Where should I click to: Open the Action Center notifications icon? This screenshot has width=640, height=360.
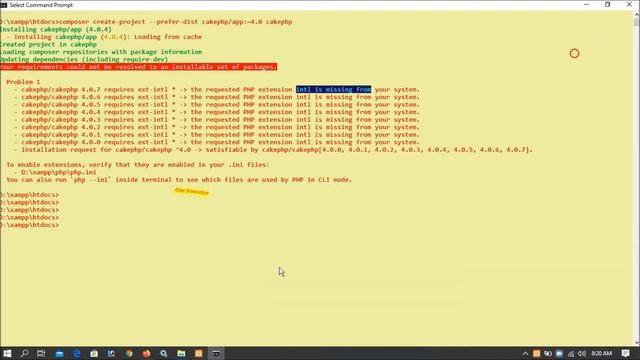[625, 353]
